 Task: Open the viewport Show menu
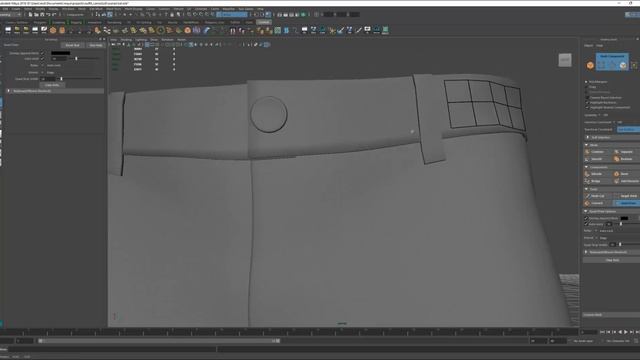pyautogui.click(x=154, y=40)
